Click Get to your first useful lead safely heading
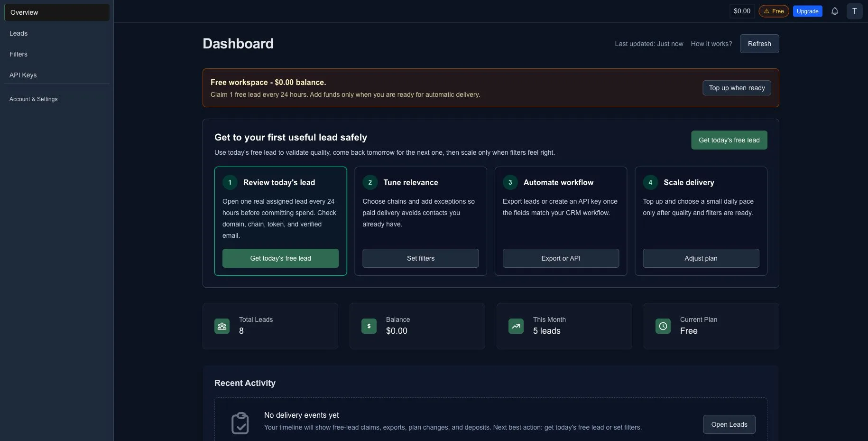The width and height of the screenshot is (868, 441). [x=291, y=137]
